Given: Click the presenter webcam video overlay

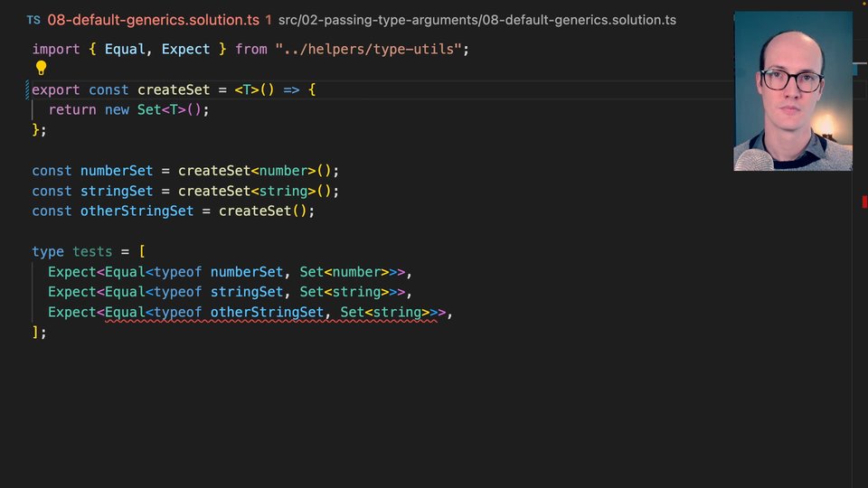Looking at the screenshot, I should pos(792,90).
